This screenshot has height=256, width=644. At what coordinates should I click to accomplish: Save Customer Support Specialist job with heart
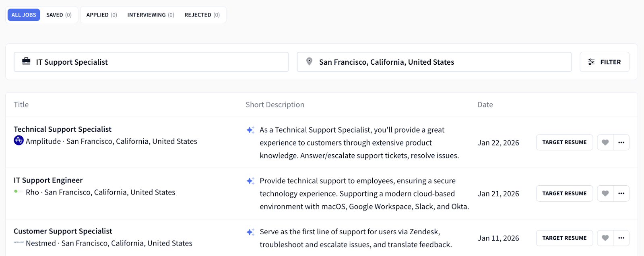605,238
